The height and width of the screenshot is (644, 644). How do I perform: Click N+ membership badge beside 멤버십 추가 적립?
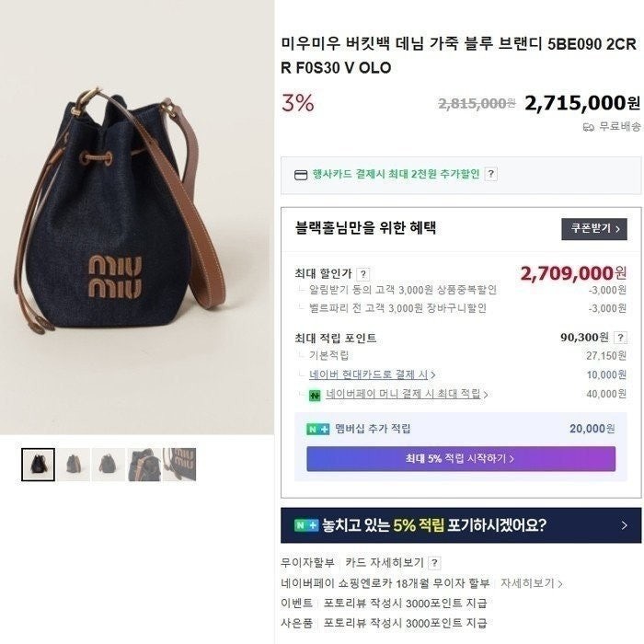[317, 429]
